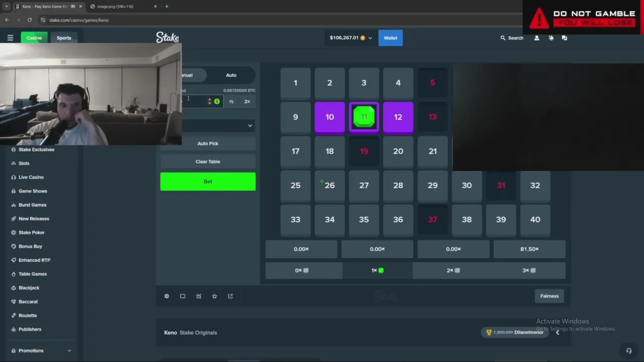Viewport: 644px width, 362px height.
Task: Switch to the image.png browser tab
Action: 124,7
